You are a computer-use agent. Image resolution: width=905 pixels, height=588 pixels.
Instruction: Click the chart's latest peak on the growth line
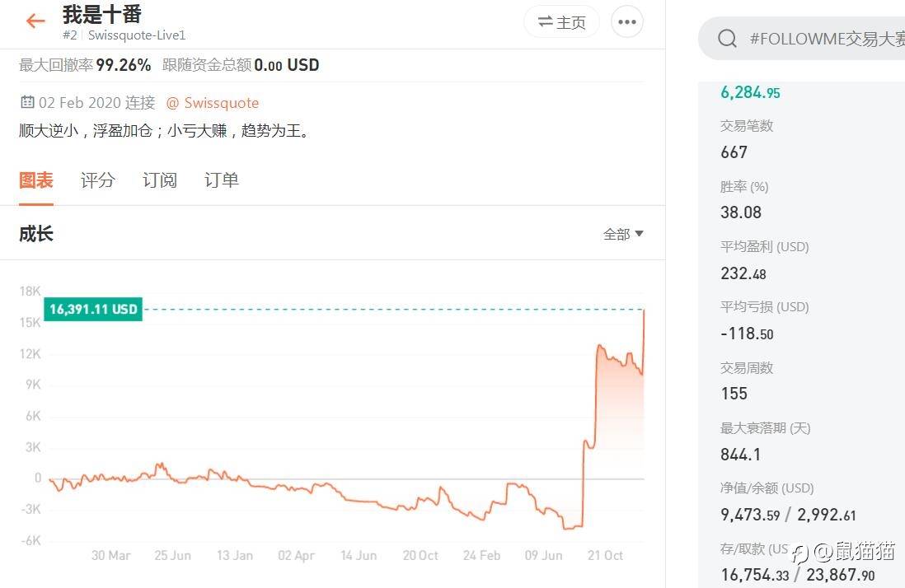644,310
